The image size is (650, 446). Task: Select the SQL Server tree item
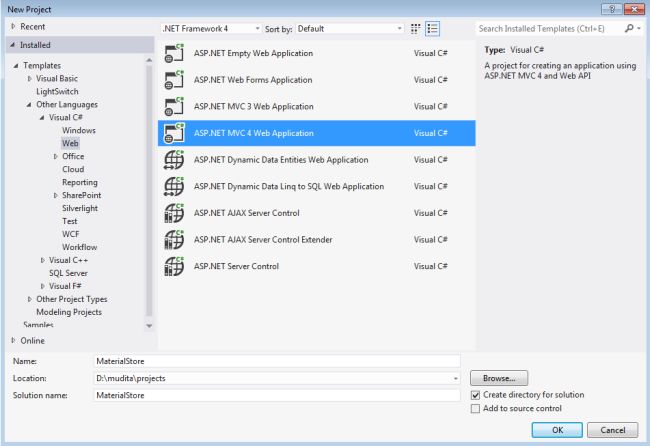point(68,273)
